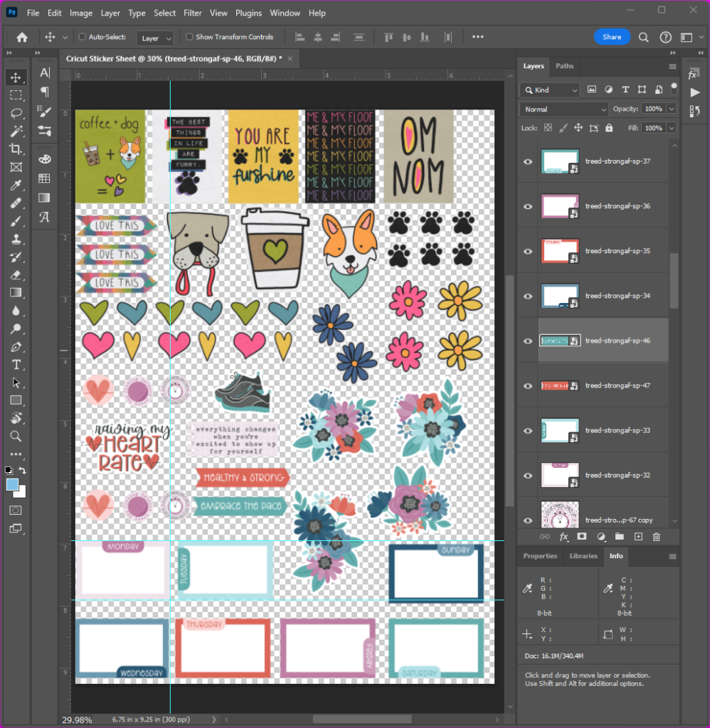Hide the treed-strongaf-sp-37 layer

tap(528, 161)
